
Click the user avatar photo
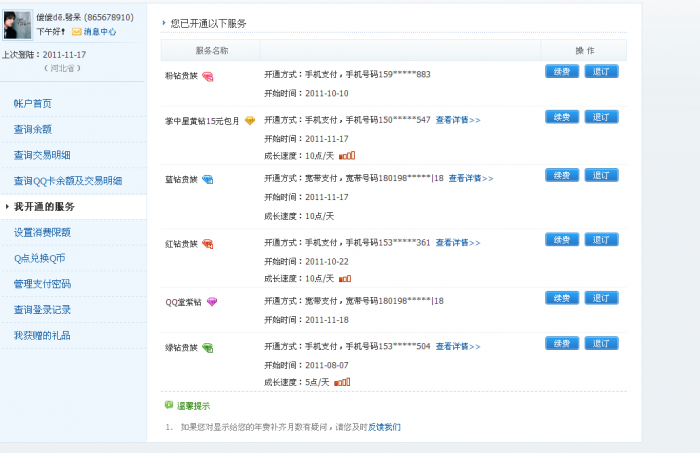coord(17,25)
